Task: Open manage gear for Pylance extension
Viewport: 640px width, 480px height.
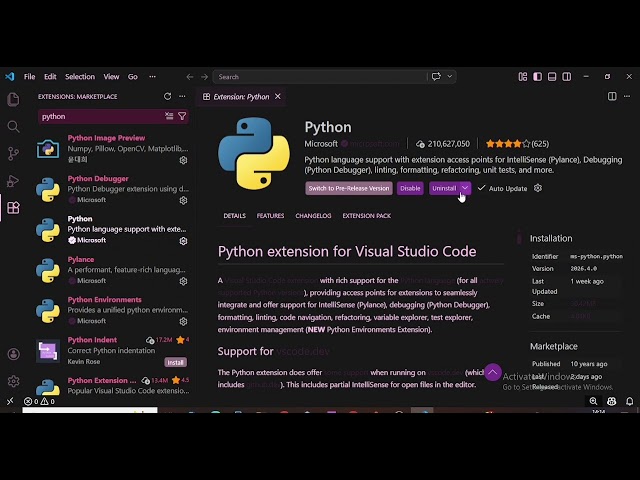Action: click(x=184, y=281)
